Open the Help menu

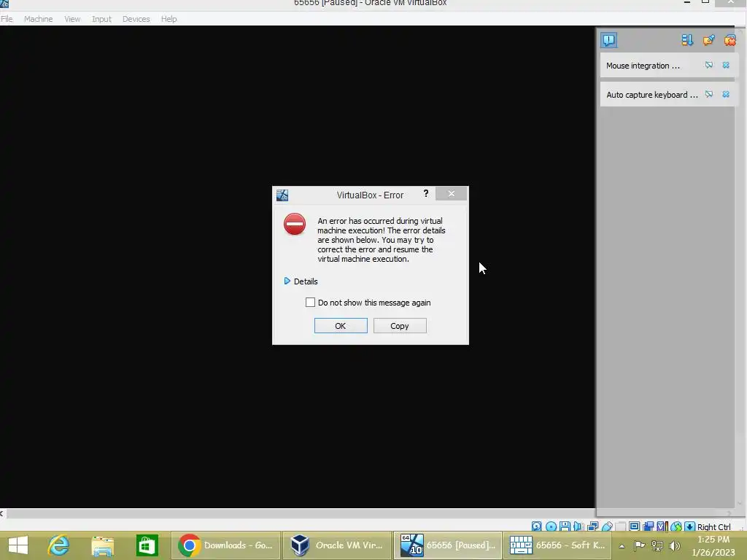click(169, 19)
